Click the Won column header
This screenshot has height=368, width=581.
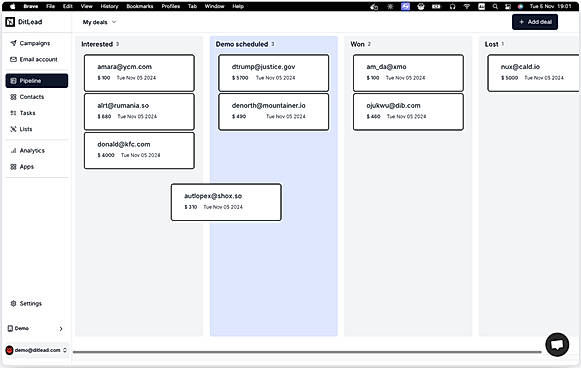[357, 44]
